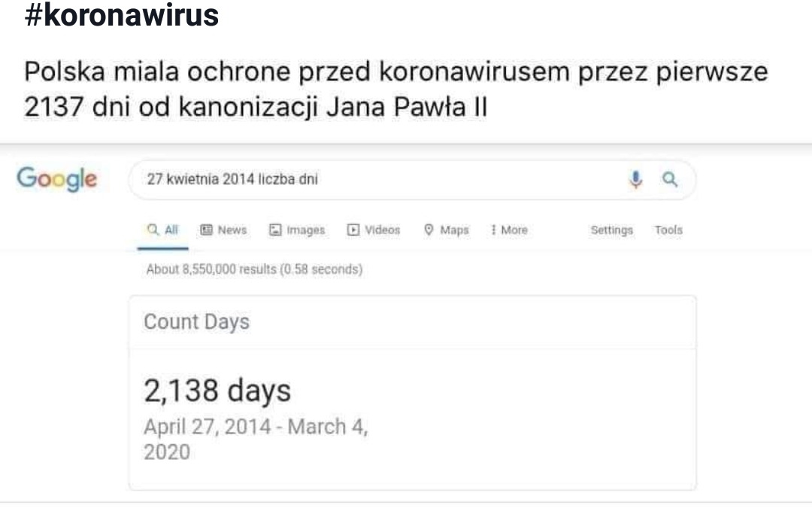Select the All results tab

163,230
